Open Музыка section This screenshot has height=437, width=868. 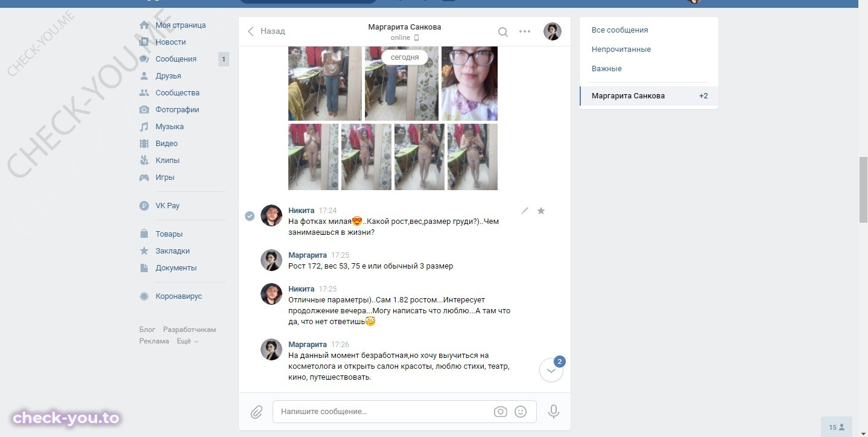[x=169, y=127]
